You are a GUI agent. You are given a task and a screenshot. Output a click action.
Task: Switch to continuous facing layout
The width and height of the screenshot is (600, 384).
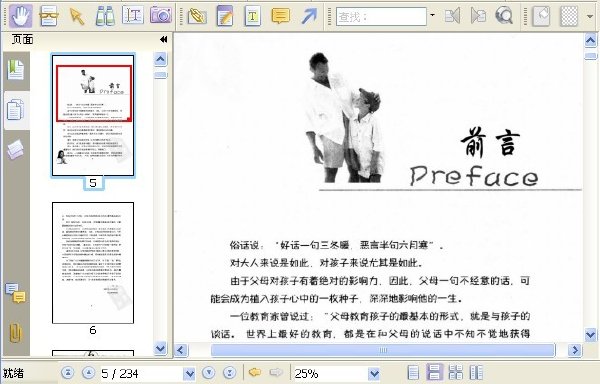[455, 373]
